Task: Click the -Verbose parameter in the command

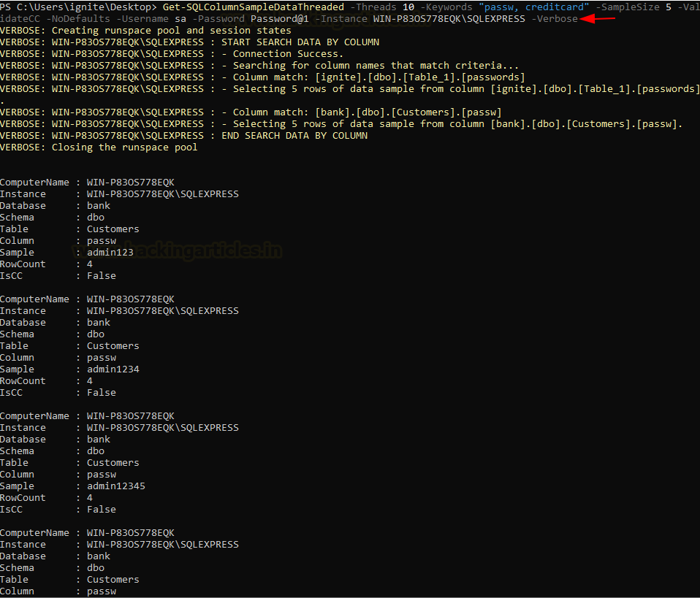Action: tap(555, 19)
